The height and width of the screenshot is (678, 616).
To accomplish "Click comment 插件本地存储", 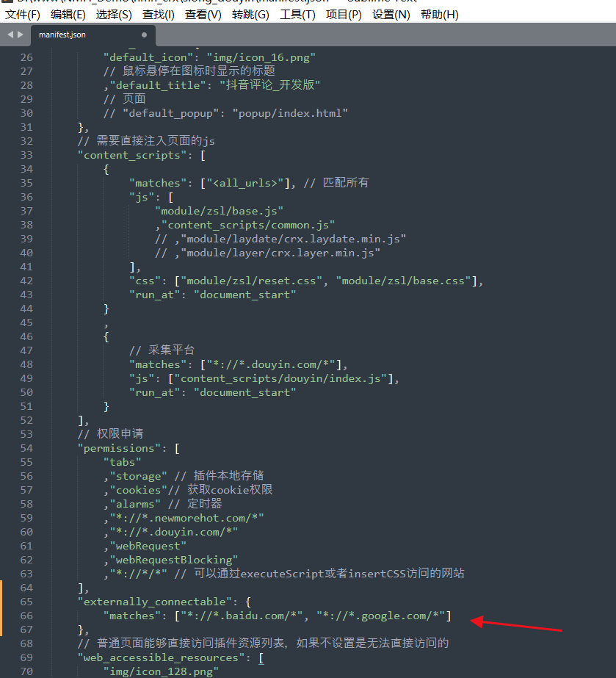I will [x=220, y=476].
